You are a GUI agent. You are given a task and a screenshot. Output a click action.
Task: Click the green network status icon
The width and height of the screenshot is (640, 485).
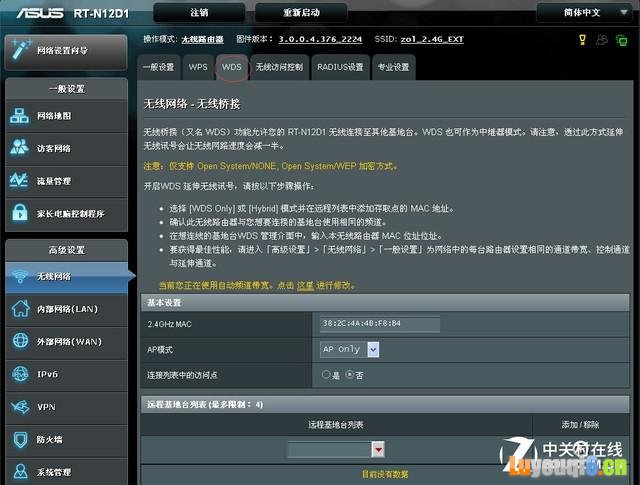[x=621, y=40]
